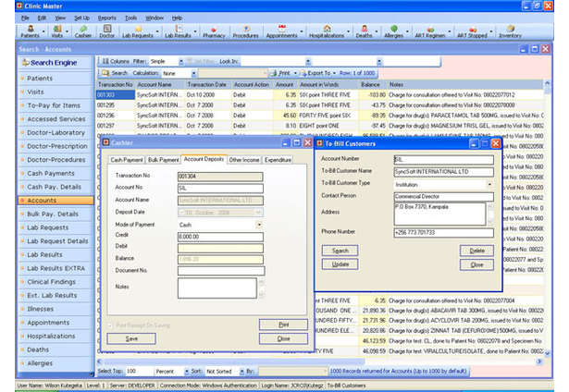Select Doctor-Prescription in sidebar
The image size is (569, 392).
click(x=56, y=146)
